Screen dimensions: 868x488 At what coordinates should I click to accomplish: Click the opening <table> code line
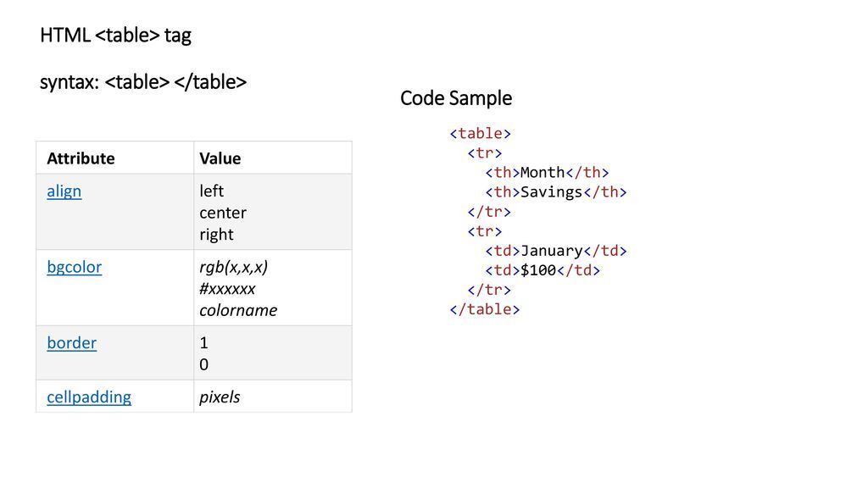coord(480,133)
